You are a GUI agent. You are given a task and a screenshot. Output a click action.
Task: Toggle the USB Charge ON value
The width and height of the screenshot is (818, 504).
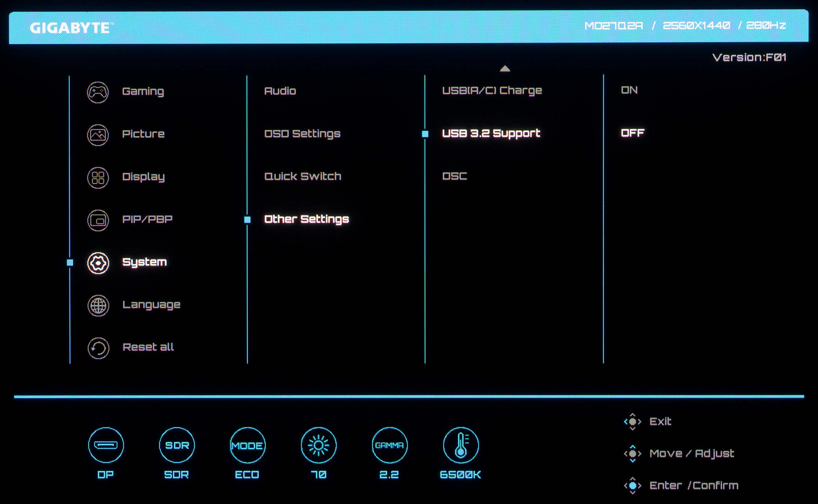[x=629, y=90]
